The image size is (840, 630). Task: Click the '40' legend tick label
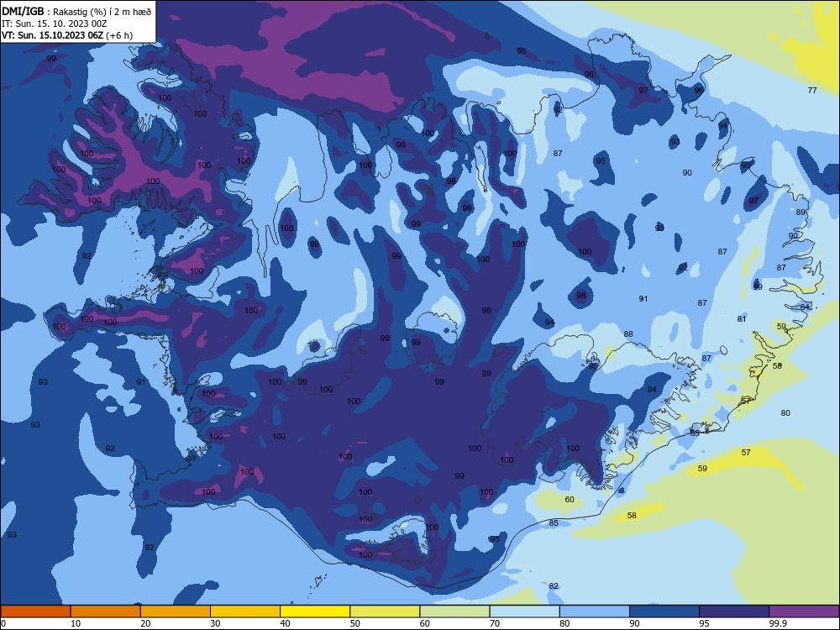[x=285, y=623]
